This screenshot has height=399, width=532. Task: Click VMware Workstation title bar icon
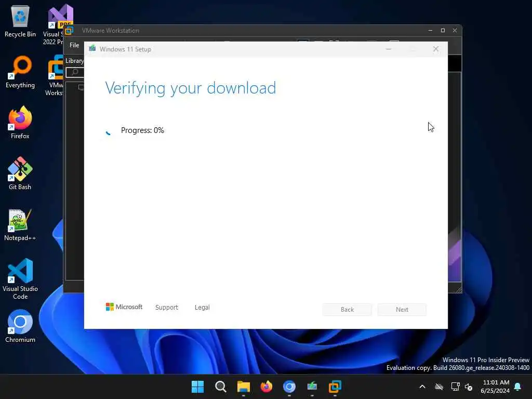tap(69, 31)
